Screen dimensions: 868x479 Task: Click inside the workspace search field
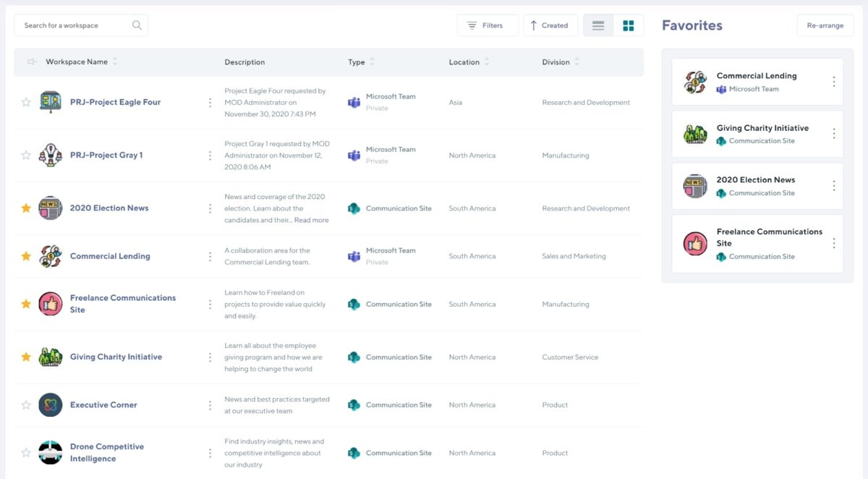pos(72,25)
